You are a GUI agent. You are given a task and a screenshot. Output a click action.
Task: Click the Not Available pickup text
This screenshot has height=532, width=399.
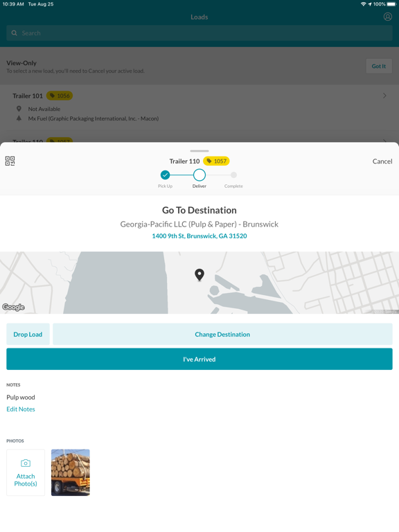pos(44,109)
